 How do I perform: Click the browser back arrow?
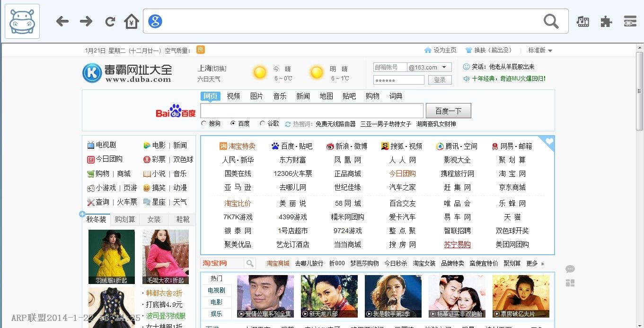tap(62, 21)
